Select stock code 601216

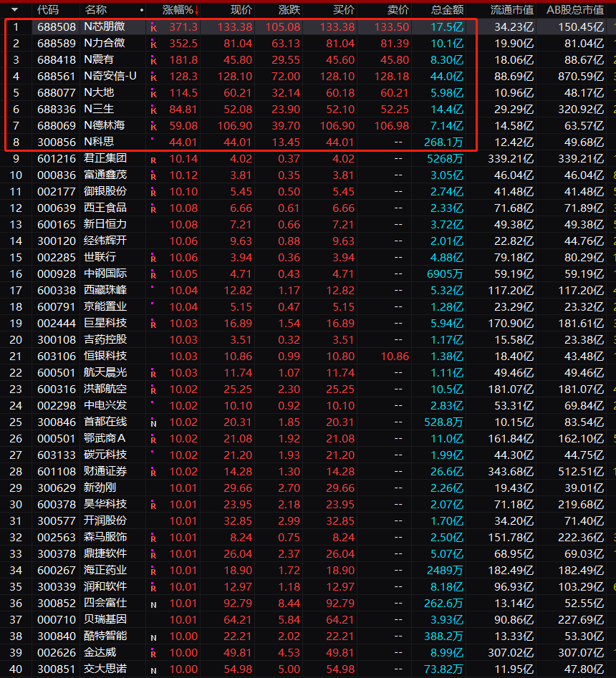click(57, 159)
